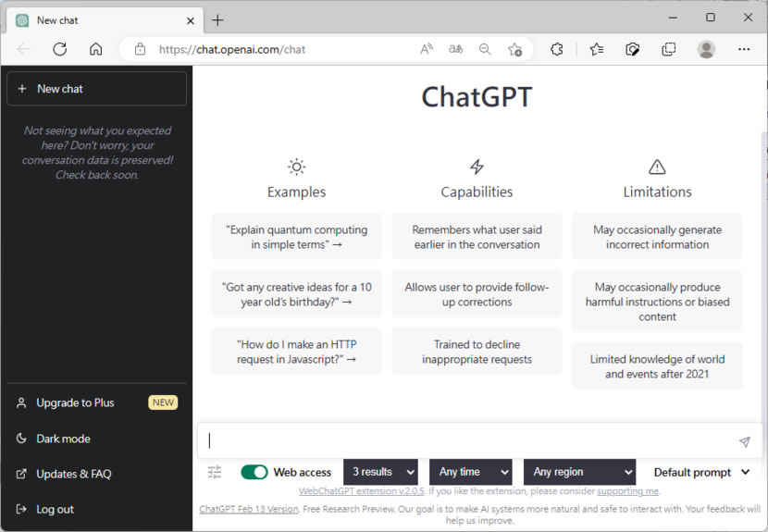The image size is (768, 532).
Task: Click "May occasionally generate incorrect information" card
Action: pyautogui.click(x=657, y=237)
